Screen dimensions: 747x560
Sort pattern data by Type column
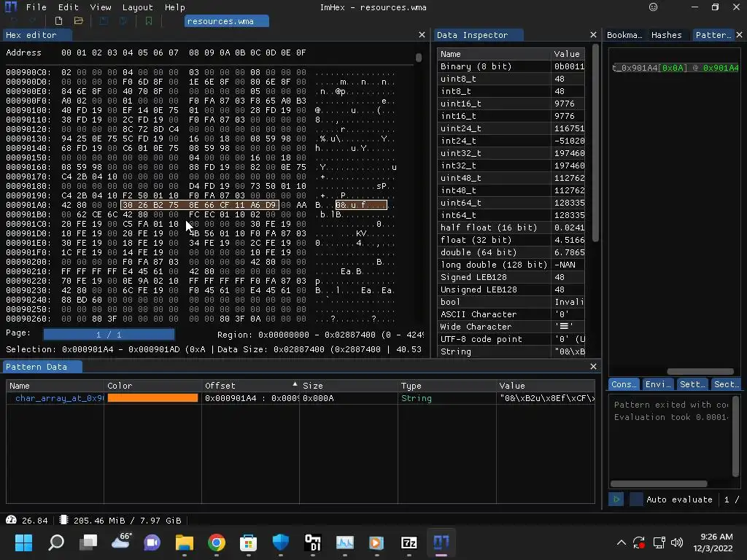447,385
